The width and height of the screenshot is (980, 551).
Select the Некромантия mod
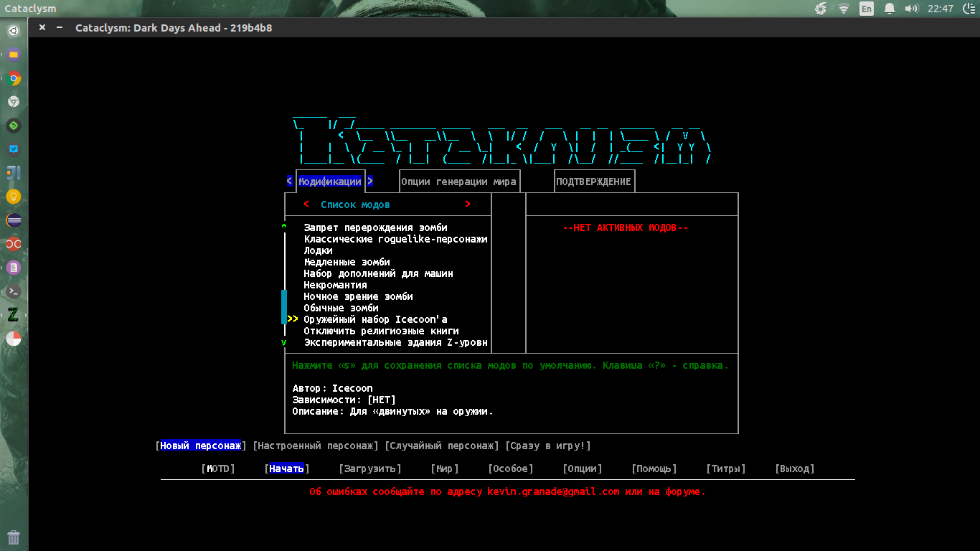[336, 285]
